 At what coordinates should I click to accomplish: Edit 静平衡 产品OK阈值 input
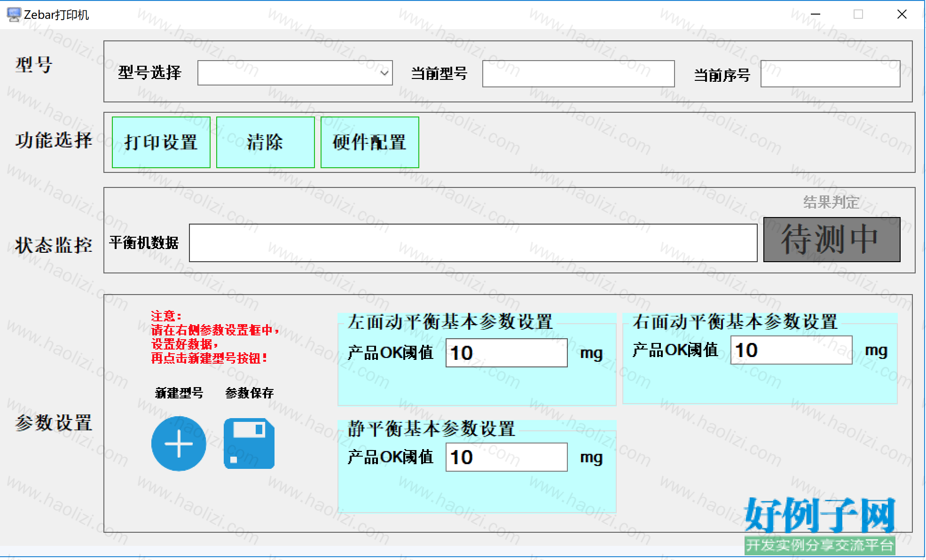click(506, 457)
